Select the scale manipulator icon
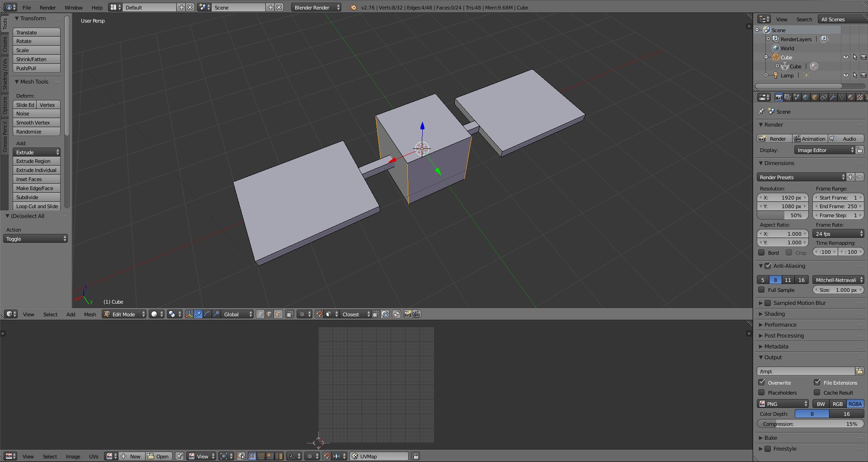 [216, 314]
